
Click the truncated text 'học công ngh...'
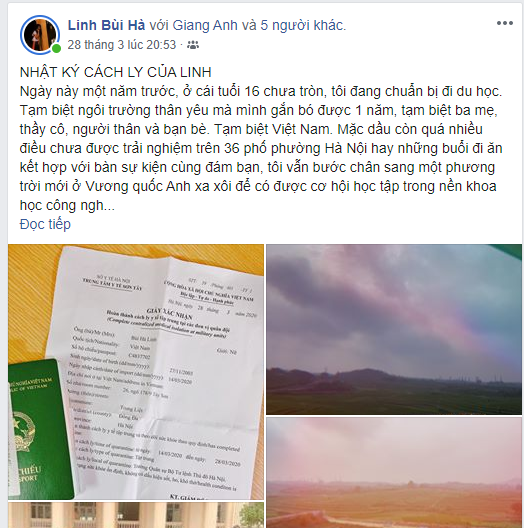point(67,205)
